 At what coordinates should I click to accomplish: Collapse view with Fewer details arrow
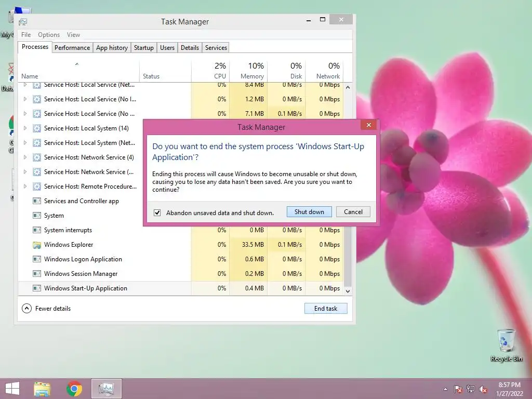pos(26,309)
